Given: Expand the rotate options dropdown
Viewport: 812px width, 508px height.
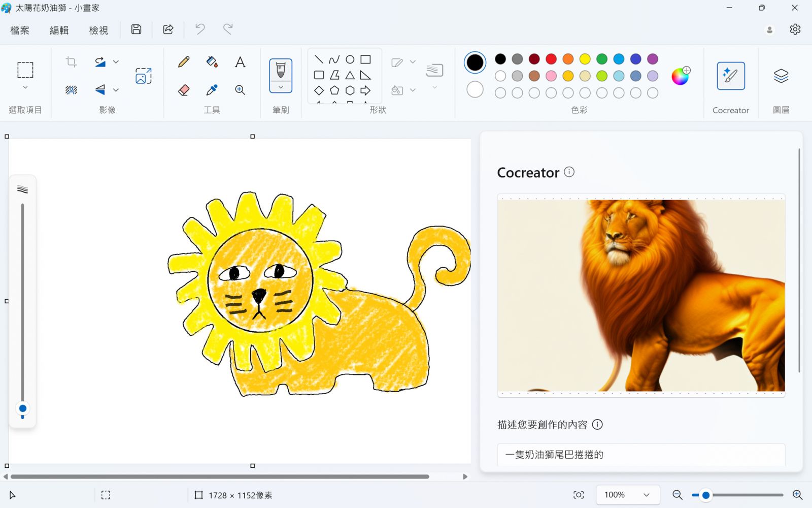Looking at the screenshot, I should [116, 62].
